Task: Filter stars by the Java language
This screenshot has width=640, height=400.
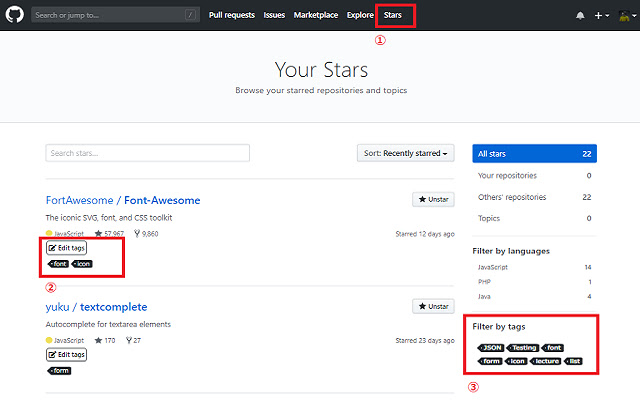Action: pos(534,297)
